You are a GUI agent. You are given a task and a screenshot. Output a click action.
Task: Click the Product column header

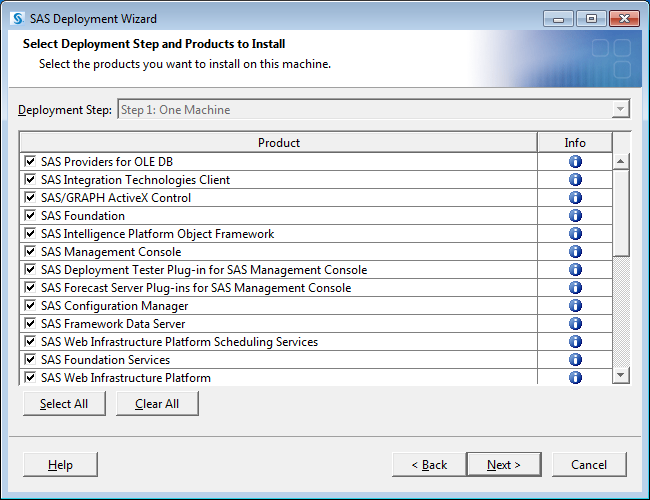(279, 143)
